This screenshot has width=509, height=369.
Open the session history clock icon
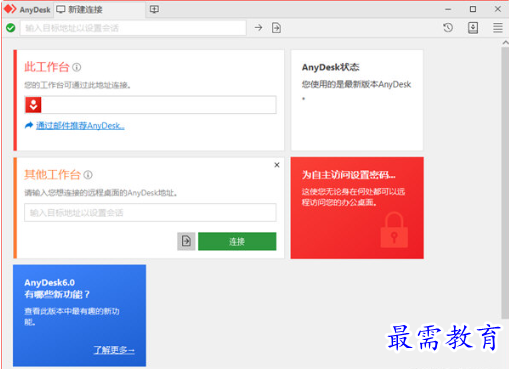pos(448,28)
